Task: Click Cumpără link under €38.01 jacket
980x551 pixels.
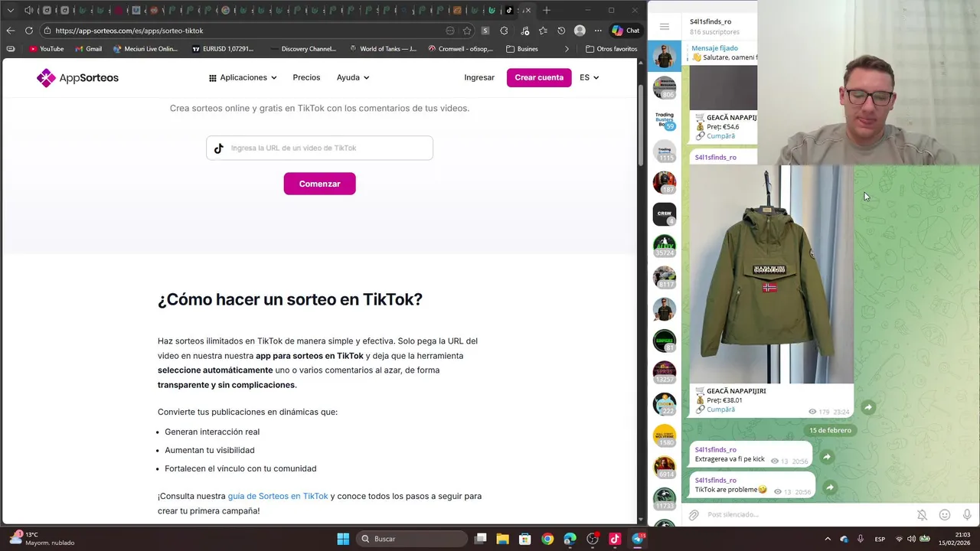Action: point(720,409)
